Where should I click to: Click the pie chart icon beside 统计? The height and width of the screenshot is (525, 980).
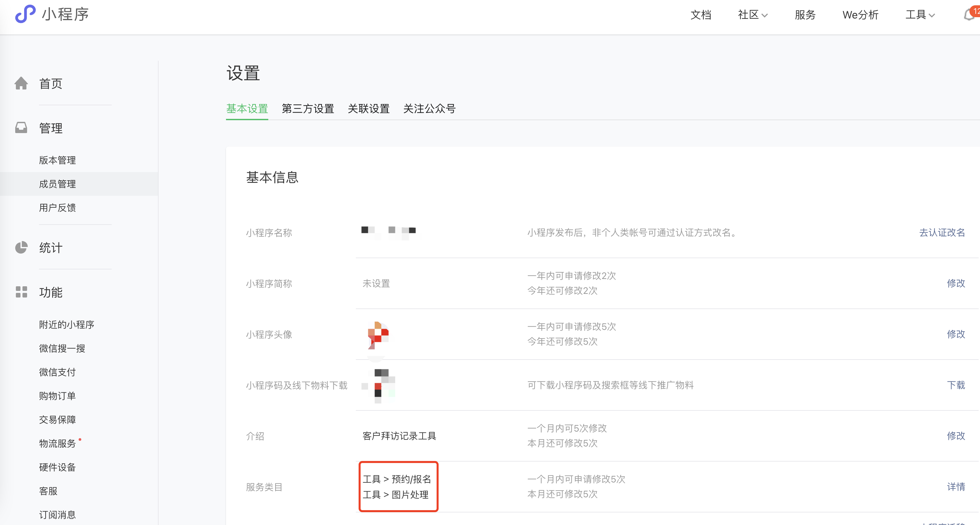[21, 248]
